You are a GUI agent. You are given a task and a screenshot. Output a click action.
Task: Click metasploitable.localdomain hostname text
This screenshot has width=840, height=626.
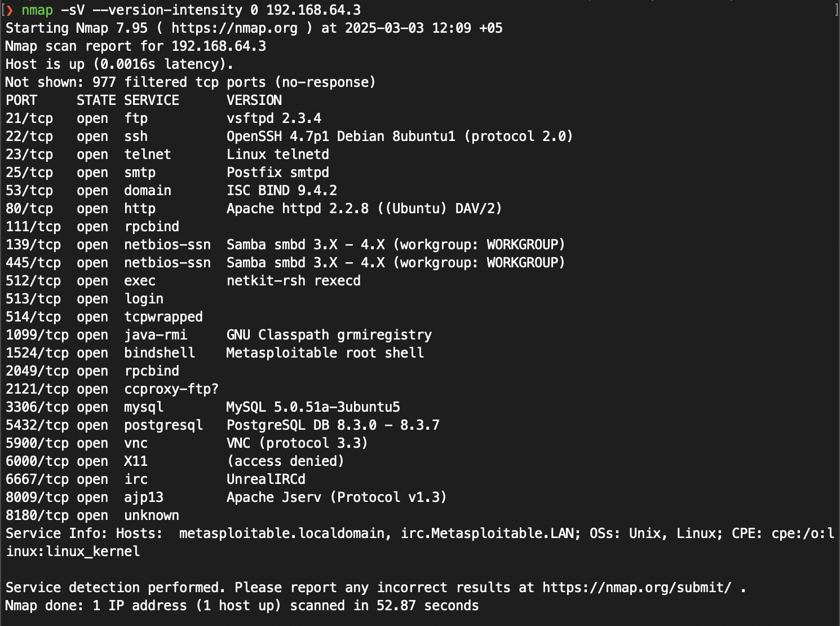[282, 534]
